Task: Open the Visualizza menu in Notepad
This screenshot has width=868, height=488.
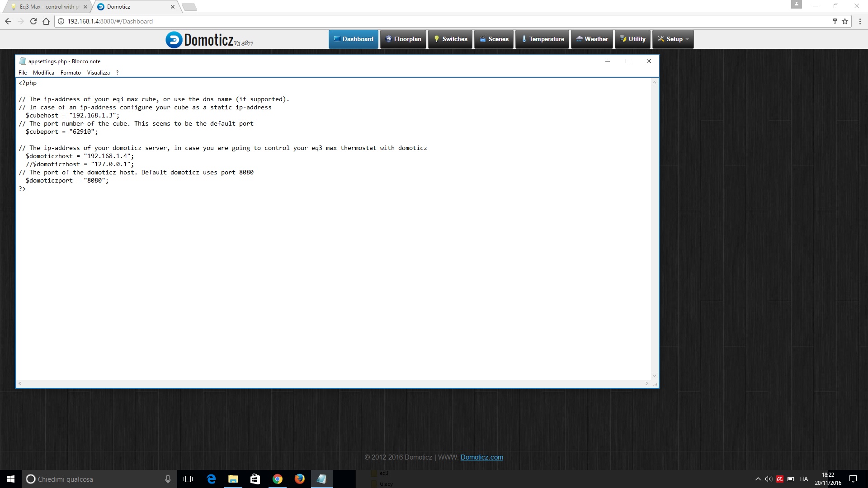Action: 99,73
